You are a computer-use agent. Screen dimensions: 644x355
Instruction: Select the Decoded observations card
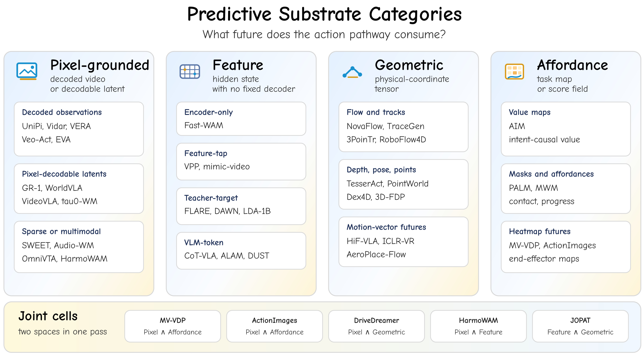coord(79,129)
